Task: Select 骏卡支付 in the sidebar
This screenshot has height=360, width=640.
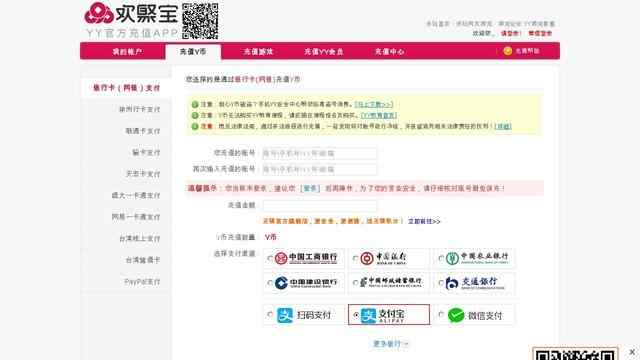Action: pos(146,153)
